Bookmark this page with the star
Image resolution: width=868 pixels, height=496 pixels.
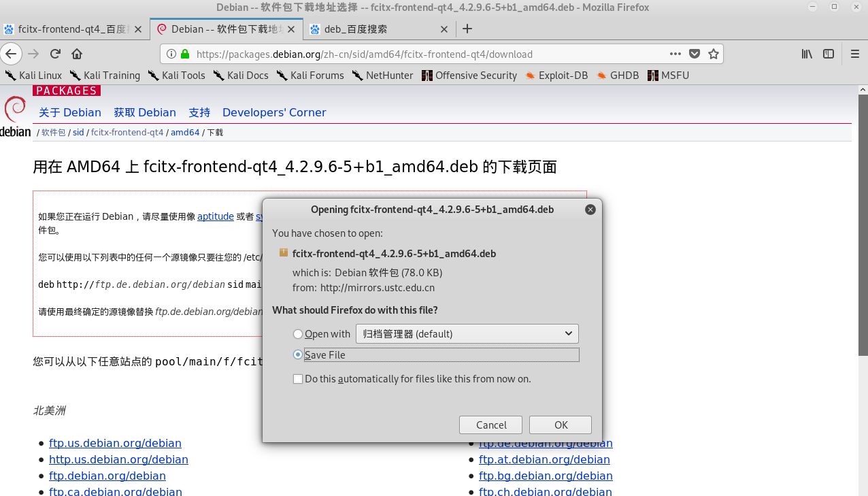[x=714, y=54]
